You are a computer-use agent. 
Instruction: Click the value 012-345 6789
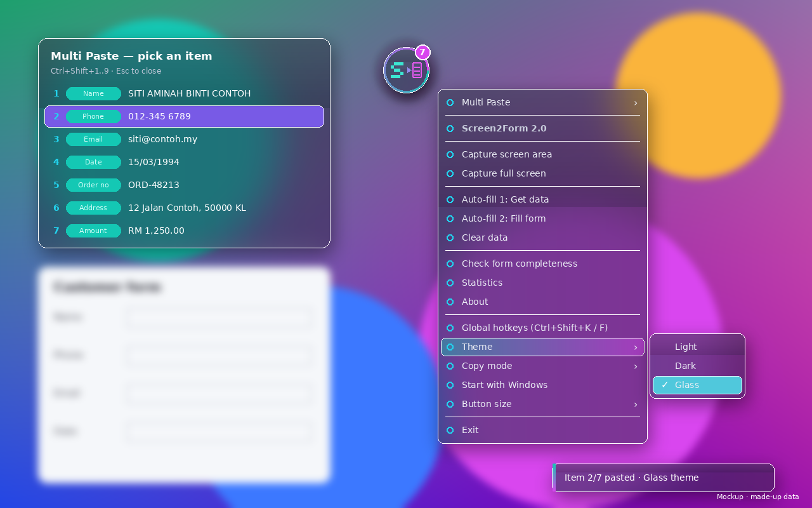tap(159, 116)
